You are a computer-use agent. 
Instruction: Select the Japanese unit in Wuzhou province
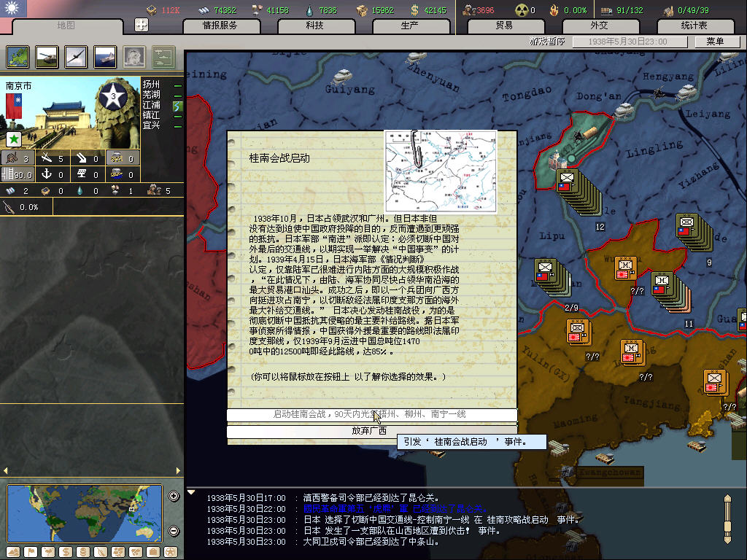pos(625,268)
